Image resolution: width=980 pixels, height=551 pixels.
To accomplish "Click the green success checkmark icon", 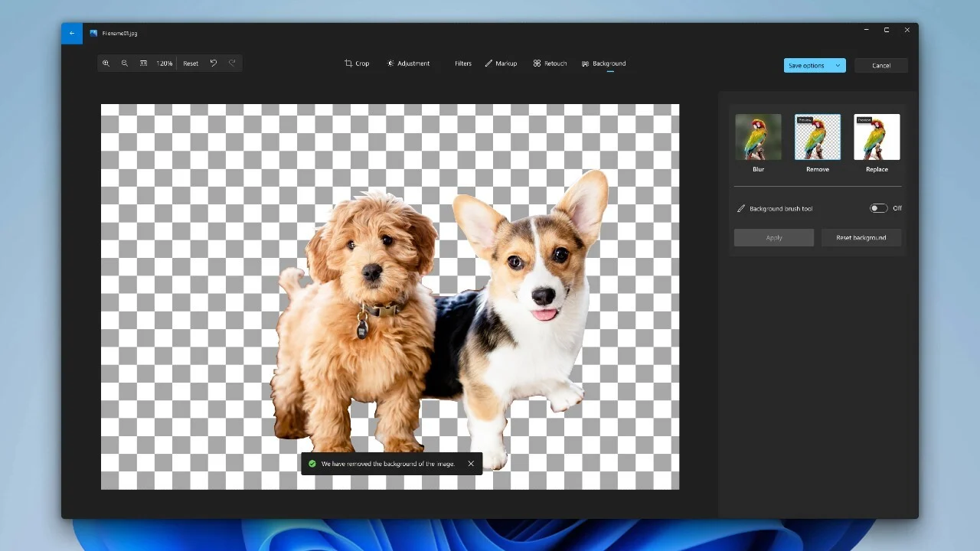I will [x=312, y=464].
